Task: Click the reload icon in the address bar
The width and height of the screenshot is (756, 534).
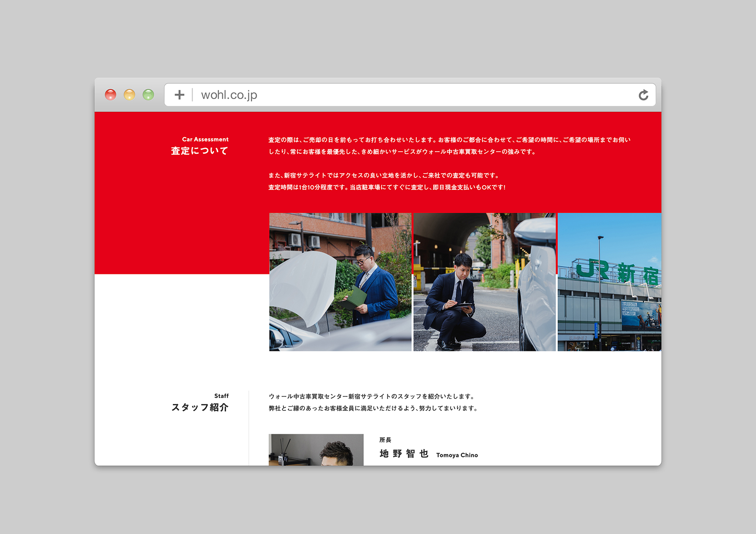Action: pos(644,95)
